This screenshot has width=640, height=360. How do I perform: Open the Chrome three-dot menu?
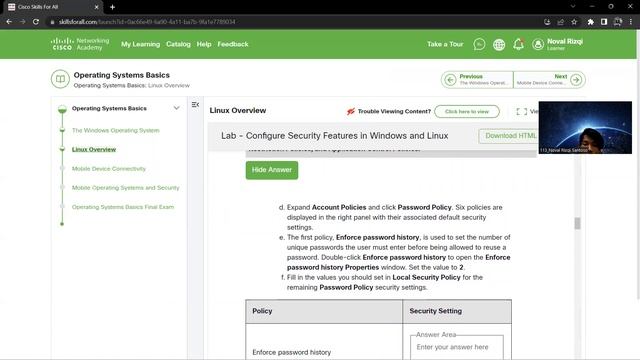[631, 22]
